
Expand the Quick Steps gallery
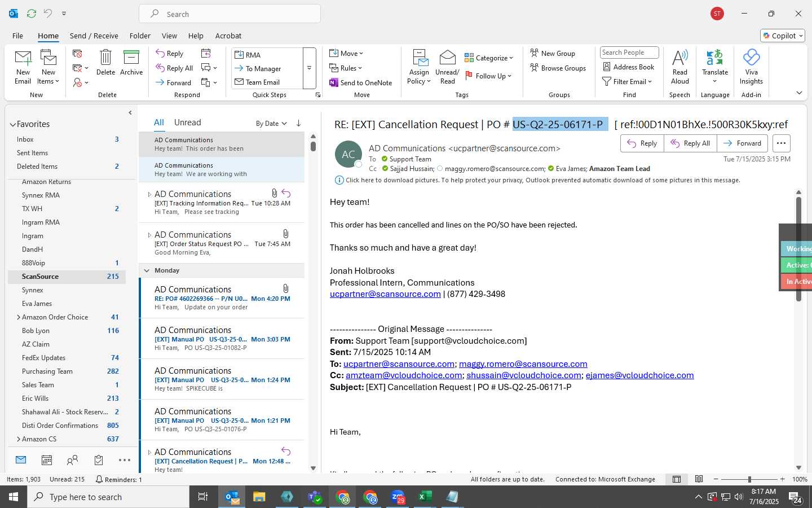tap(309, 68)
